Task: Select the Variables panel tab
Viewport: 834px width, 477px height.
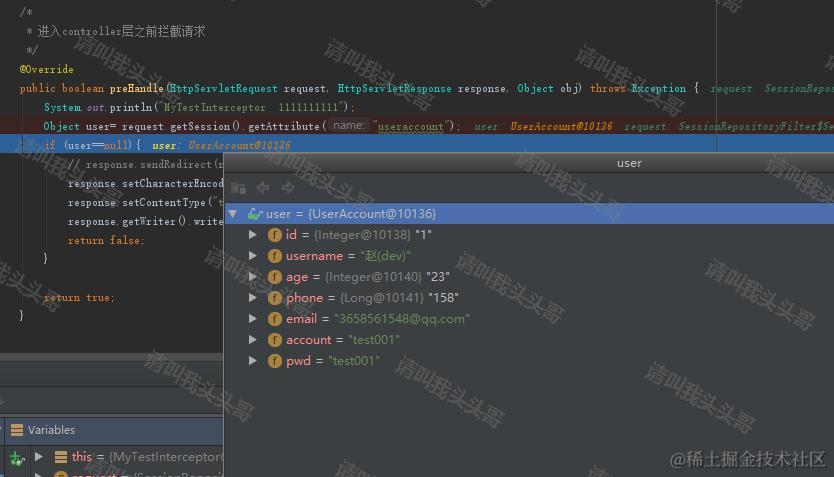Action: point(51,430)
